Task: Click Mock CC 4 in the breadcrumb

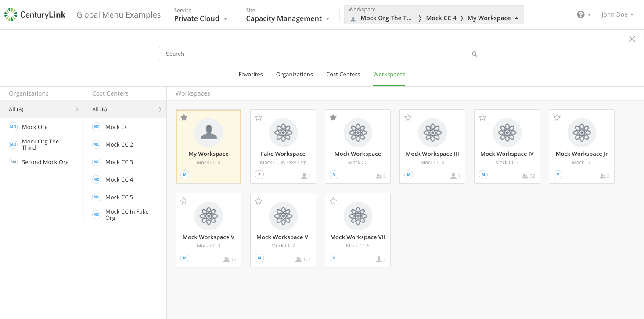Action: pyautogui.click(x=441, y=18)
